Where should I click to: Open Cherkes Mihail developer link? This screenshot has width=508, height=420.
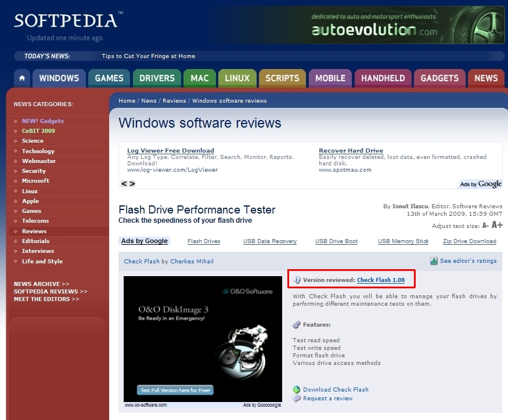tap(192, 261)
